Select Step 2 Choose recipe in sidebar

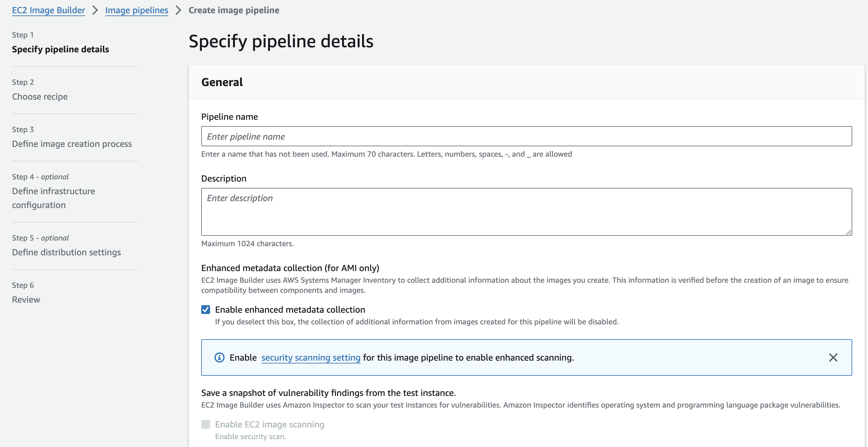tap(40, 97)
